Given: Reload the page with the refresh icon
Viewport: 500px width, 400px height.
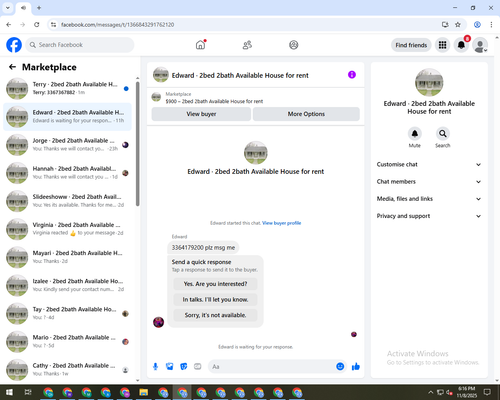Looking at the screenshot, I should (x=37, y=24).
